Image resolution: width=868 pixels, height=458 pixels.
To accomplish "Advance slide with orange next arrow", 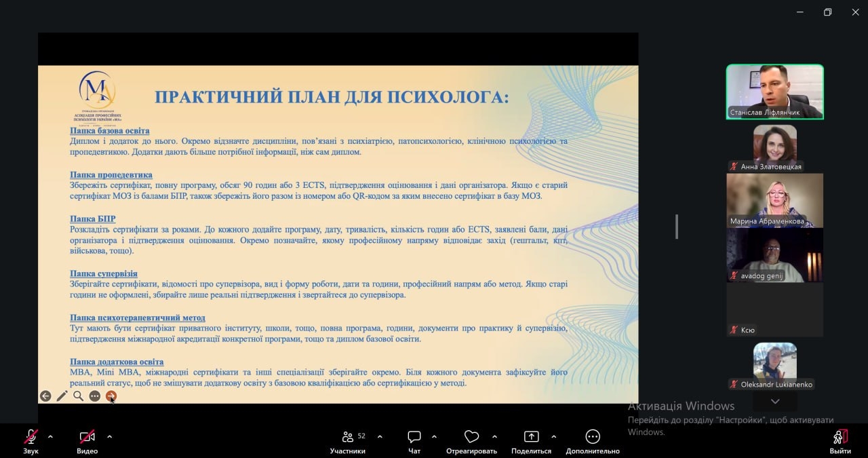I will click(111, 396).
